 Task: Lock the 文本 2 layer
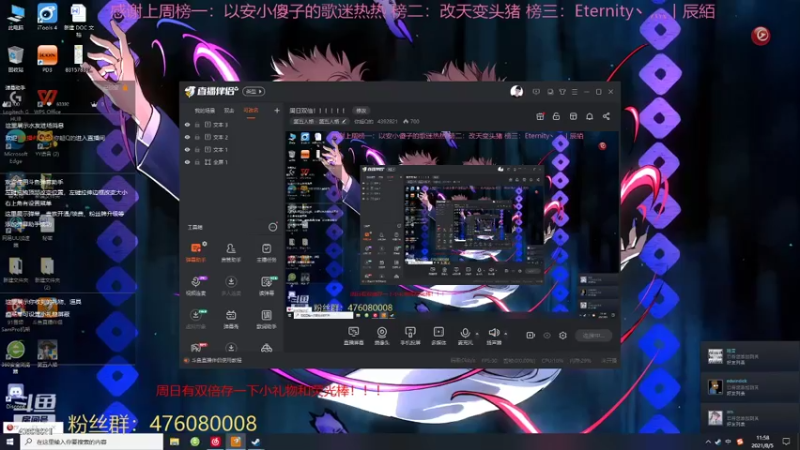click(197, 137)
